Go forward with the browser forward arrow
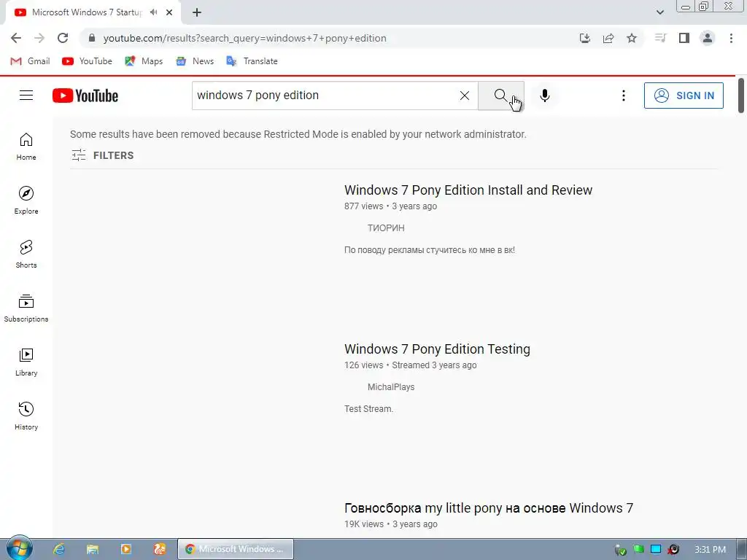The image size is (747, 560). [x=39, y=38]
